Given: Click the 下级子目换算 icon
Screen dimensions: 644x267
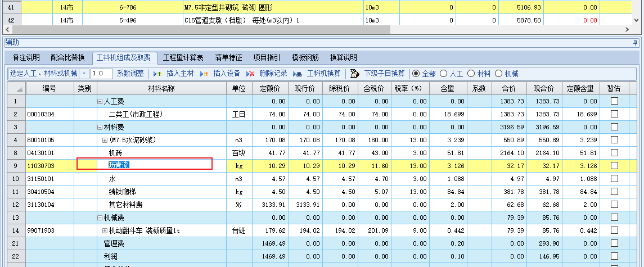Looking at the screenshot, I should click(355, 74).
